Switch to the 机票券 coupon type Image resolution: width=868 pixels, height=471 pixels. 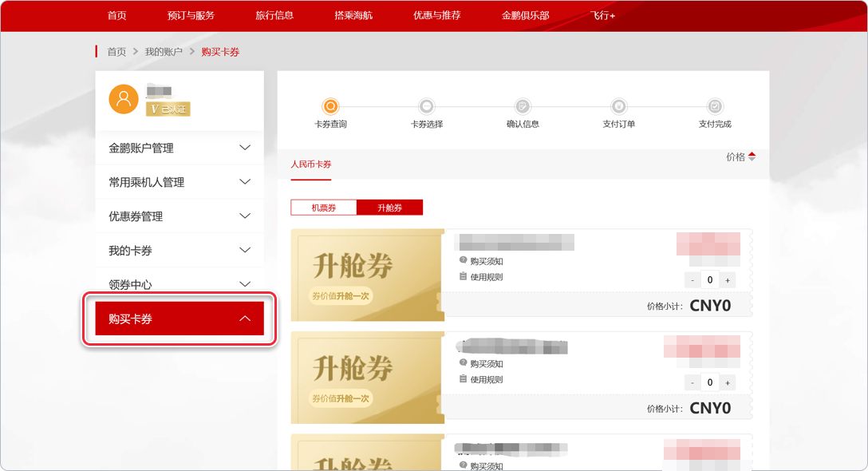(323, 208)
